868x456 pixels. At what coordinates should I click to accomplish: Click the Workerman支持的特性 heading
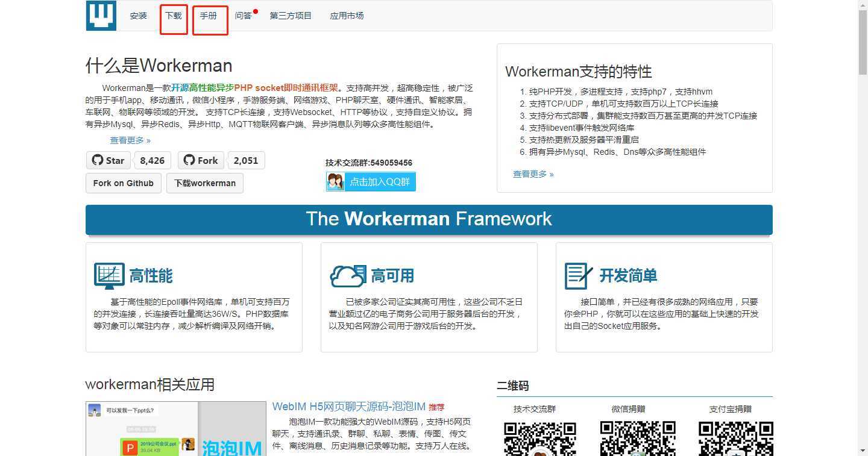point(579,72)
